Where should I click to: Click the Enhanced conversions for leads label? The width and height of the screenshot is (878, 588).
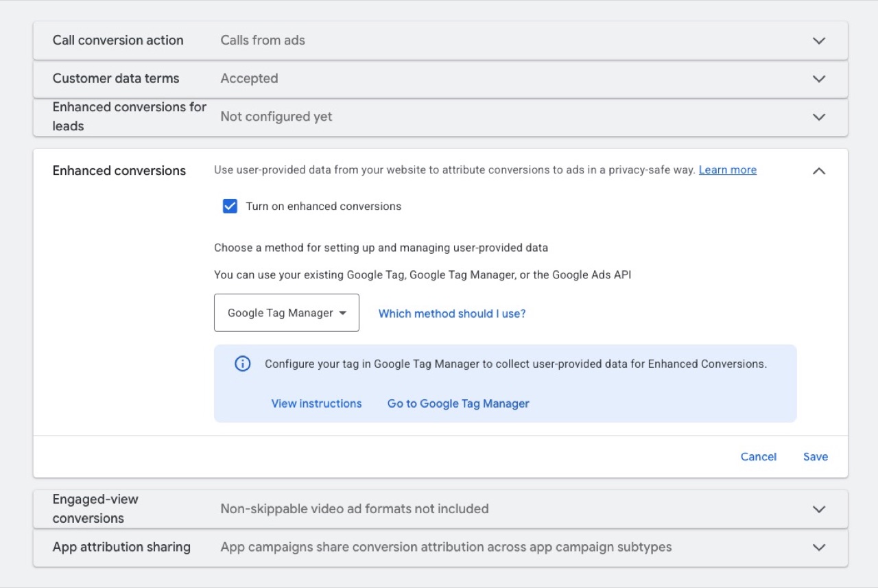click(130, 117)
